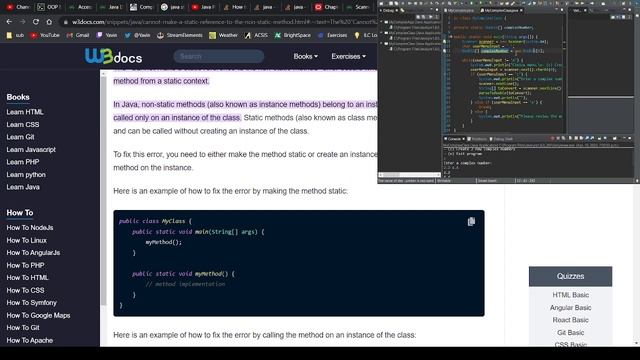Switch to the 'Chap' browser tab
The image size is (640, 360).
pyautogui.click(x=326, y=7)
